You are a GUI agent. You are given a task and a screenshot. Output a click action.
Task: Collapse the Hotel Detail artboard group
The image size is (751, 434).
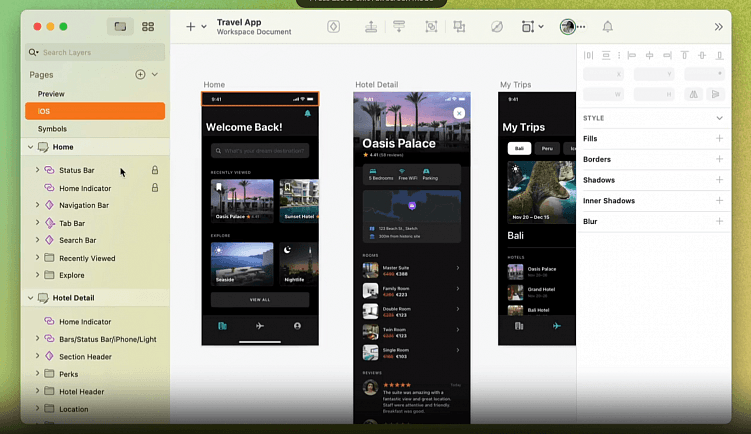(30, 298)
